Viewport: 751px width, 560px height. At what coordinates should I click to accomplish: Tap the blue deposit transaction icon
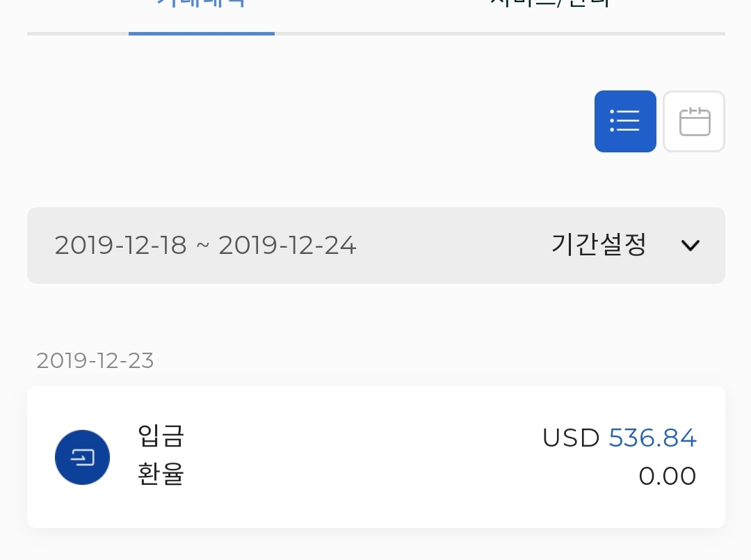(82, 457)
